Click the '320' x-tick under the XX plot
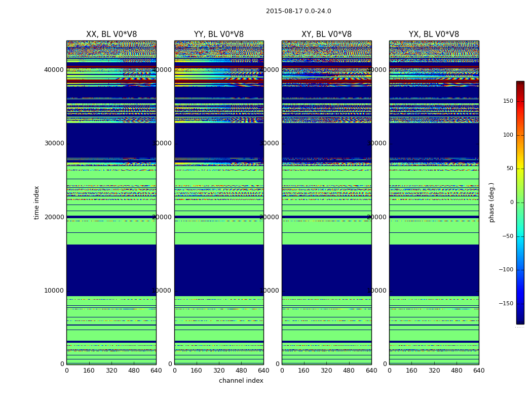Viewport: 532px width, 405px height. coord(111,371)
